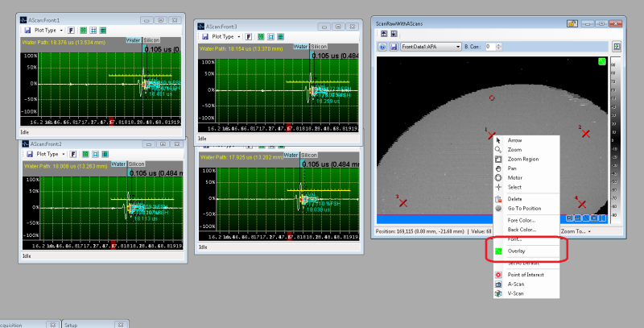Screen dimensions: 644x328
Task: Click the Silicon gate label in AScan:Front:2
Action: (x=136, y=164)
